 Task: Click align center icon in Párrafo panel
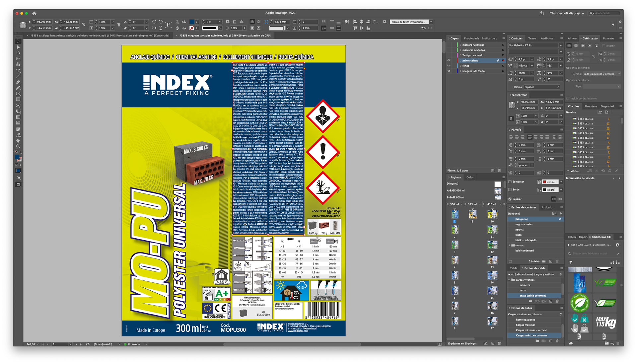[517, 137]
